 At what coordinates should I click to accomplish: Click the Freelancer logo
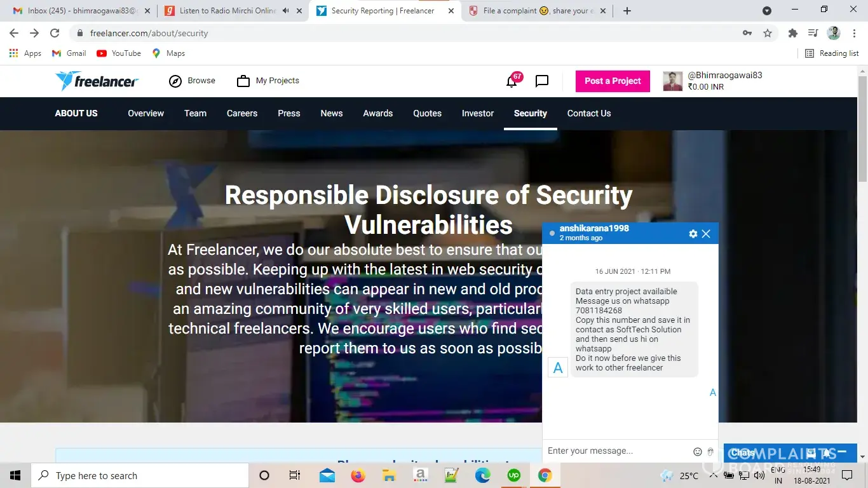pyautogui.click(x=97, y=81)
